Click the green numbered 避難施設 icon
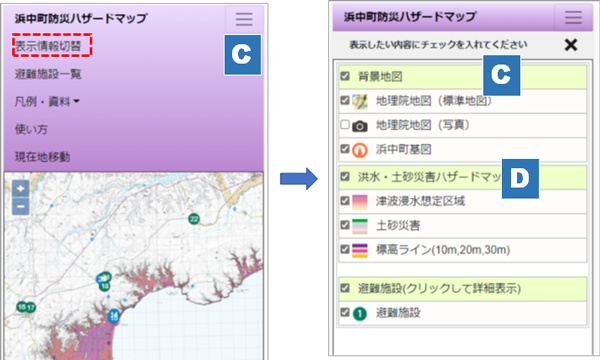The height and width of the screenshot is (360, 600). point(360,314)
